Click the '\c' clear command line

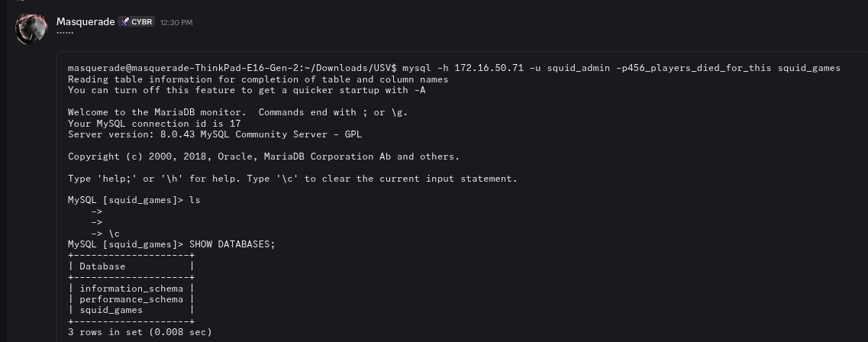pyautogui.click(x=111, y=234)
